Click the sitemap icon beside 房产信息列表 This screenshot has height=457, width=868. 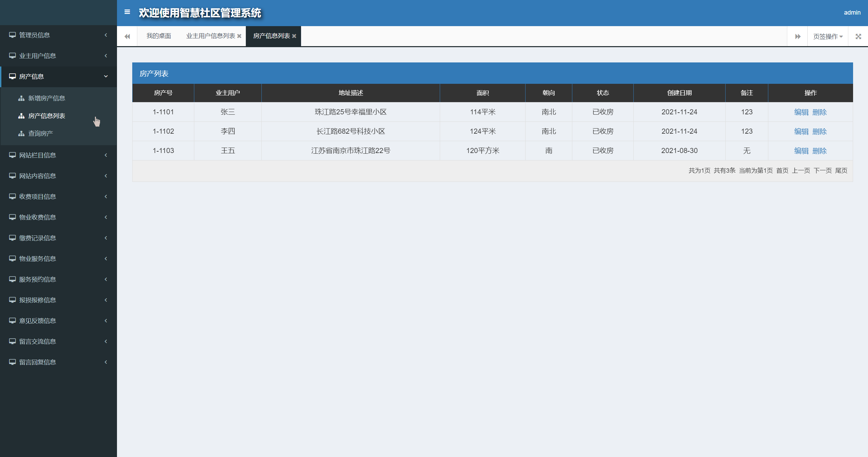pyautogui.click(x=21, y=116)
